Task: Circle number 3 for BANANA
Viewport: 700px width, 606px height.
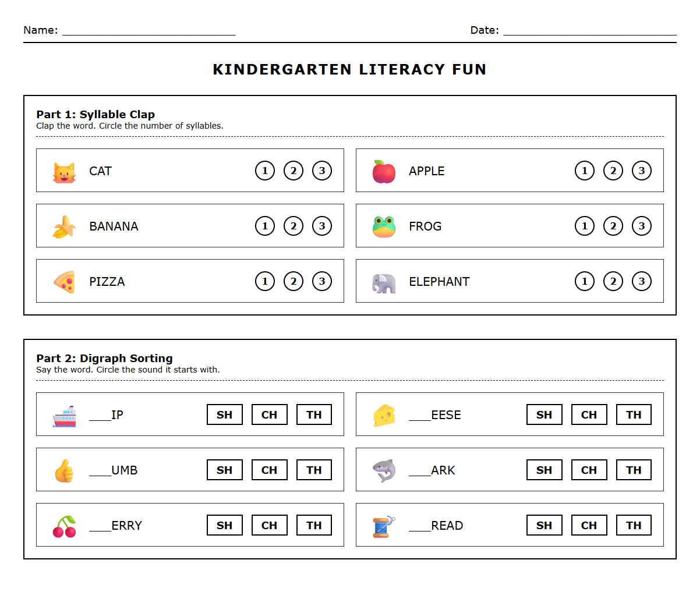Action: click(322, 226)
